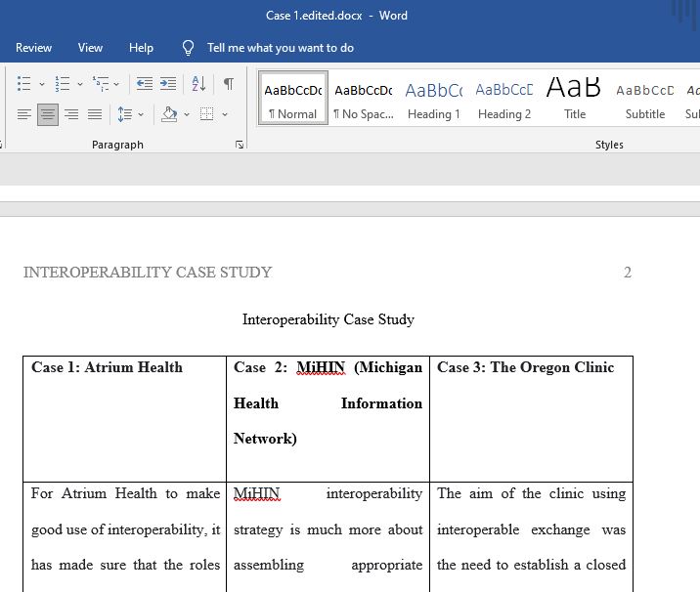
Task: Open line and paragraph spacing
Action: (x=124, y=114)
